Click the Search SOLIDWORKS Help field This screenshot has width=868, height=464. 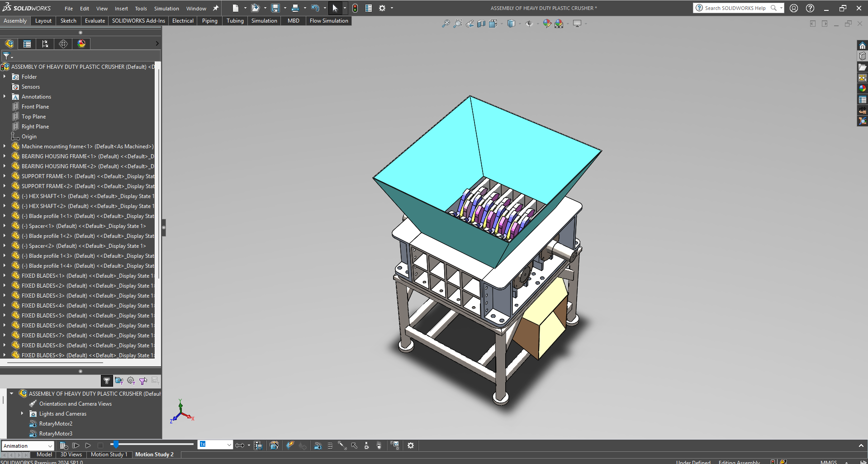click(735, 8)
